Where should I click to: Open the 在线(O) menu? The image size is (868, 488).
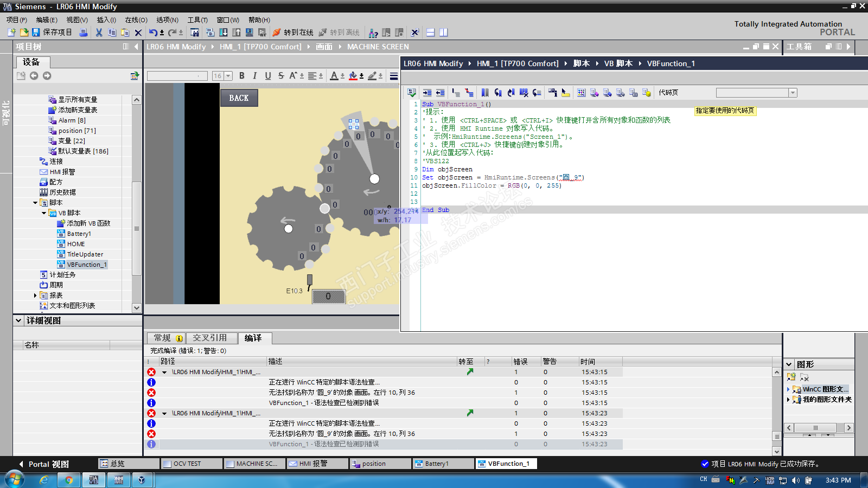pos(136,20)
